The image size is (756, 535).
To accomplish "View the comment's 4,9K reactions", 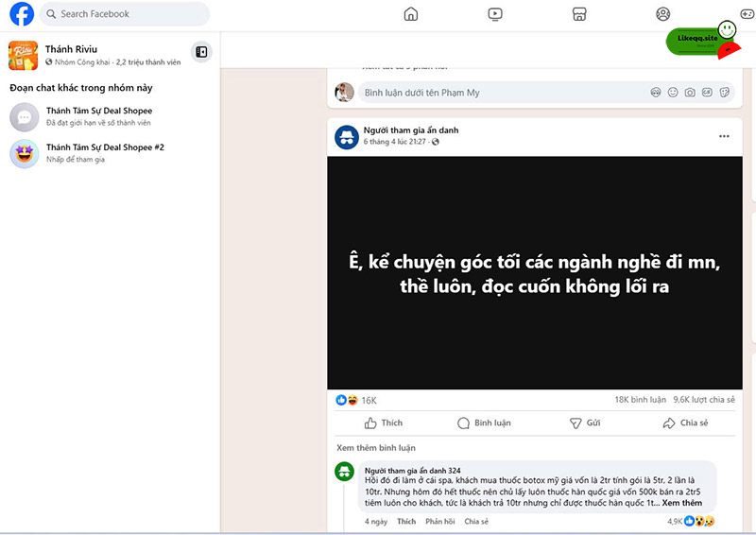I will [x=691, y=521].
